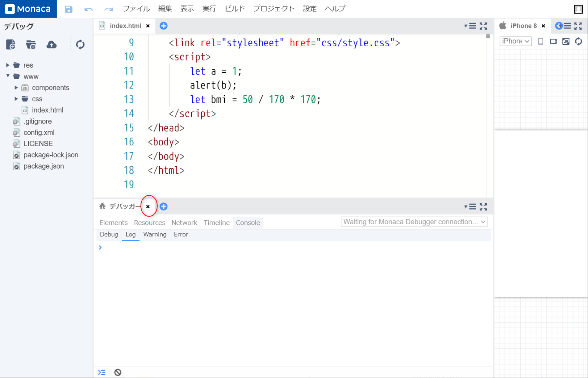Refresh the iPhone 8 preview
Screen dimensions: 588x378
click(578, 41)
